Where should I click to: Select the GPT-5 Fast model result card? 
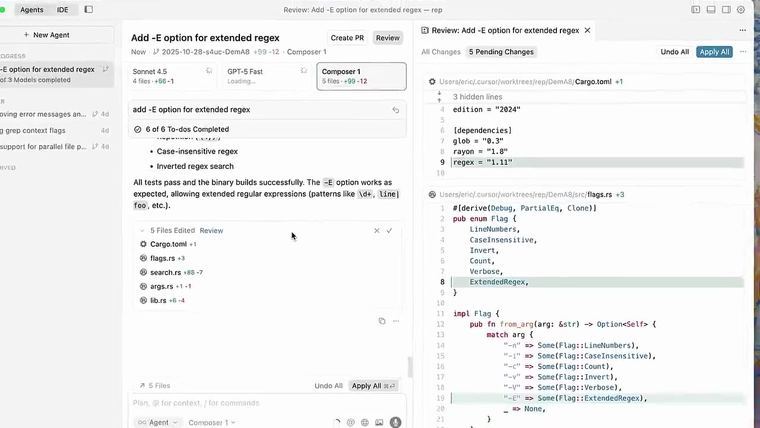tap(267, 76)
